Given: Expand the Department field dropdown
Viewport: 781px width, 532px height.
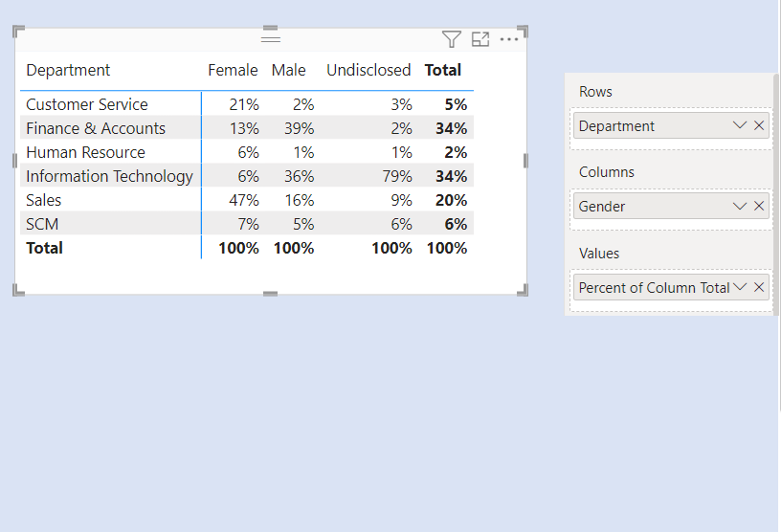Looking at the screenshot, I should pos(739,125).
